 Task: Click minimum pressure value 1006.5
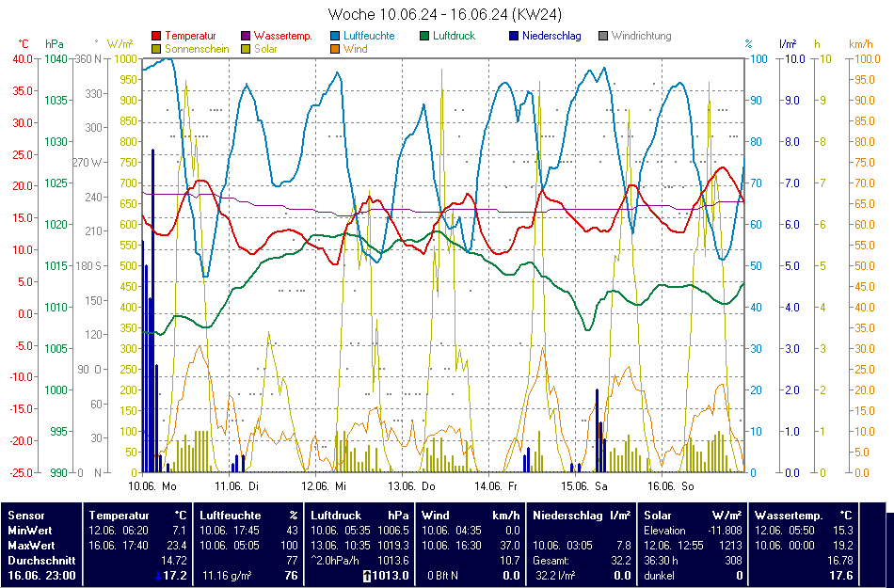pyautogui.click(x=393, y=531)
